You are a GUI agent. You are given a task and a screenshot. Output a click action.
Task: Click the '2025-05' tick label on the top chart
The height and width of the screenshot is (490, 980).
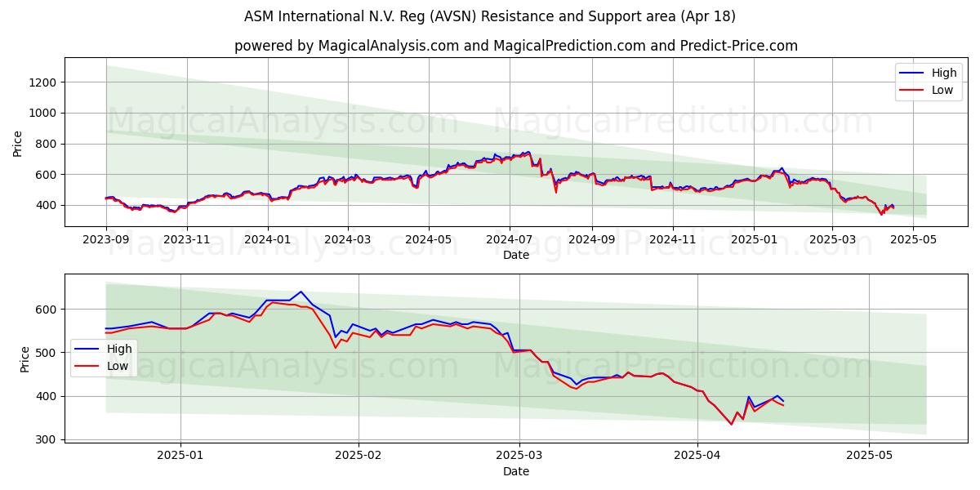point(913,238)
